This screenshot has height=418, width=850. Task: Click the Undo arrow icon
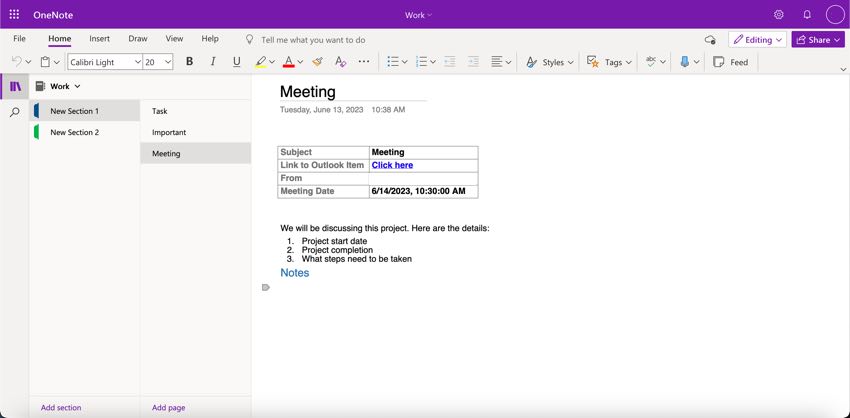pyautogui.click(x=17, y=62)
